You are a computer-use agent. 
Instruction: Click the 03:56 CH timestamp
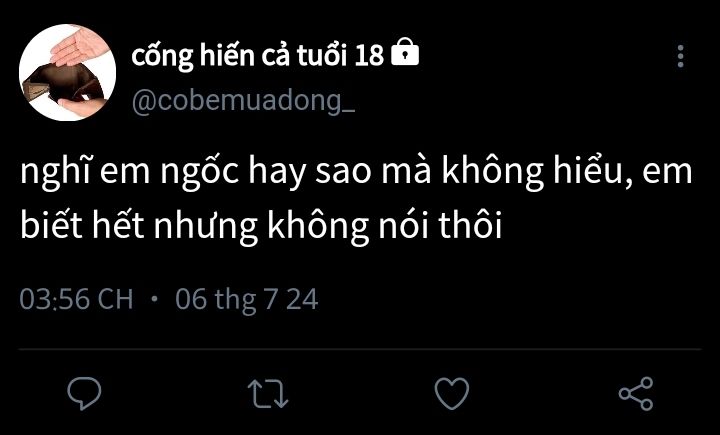(76, 299)
